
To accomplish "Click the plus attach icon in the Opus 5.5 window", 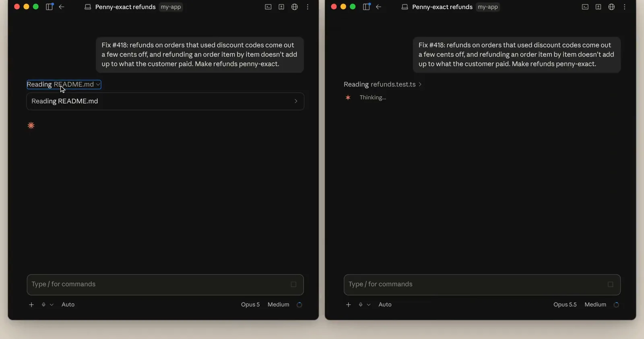I will click(x=349, y=305).
